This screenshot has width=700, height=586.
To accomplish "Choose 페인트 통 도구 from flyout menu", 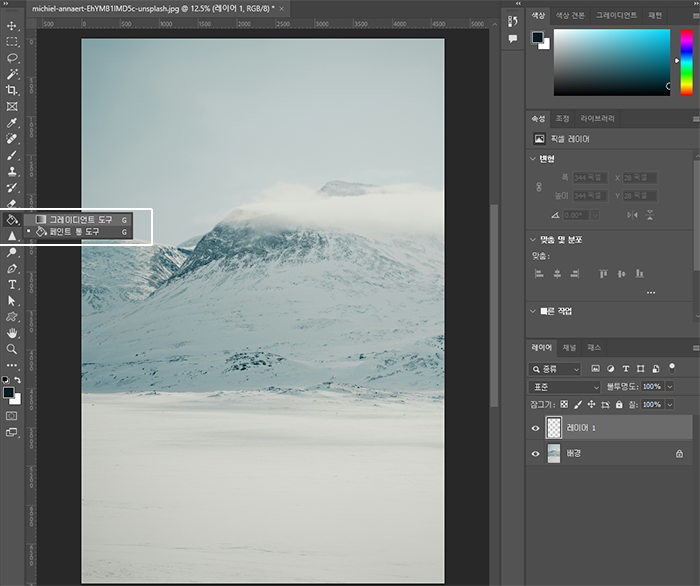I will coord(79,232).
